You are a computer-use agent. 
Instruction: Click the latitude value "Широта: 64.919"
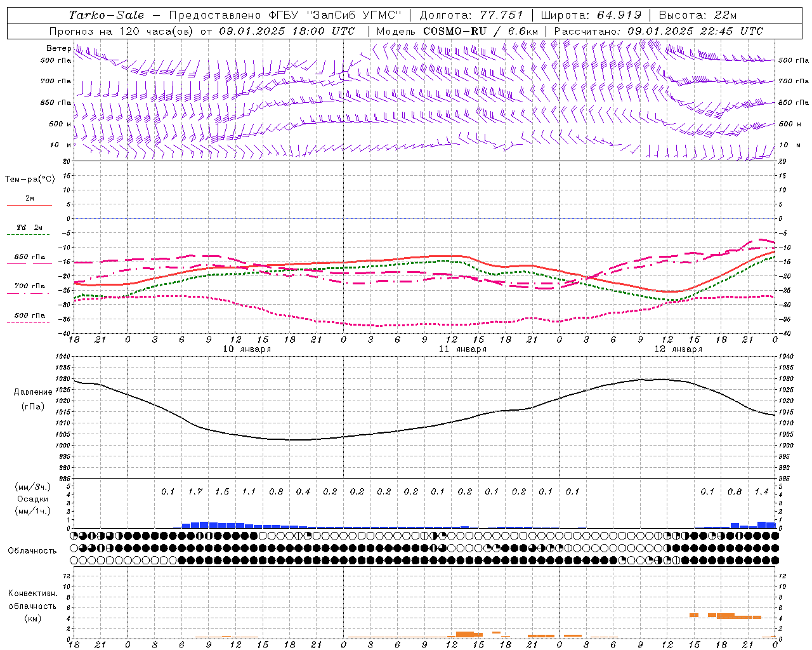[x=591, y=15]
